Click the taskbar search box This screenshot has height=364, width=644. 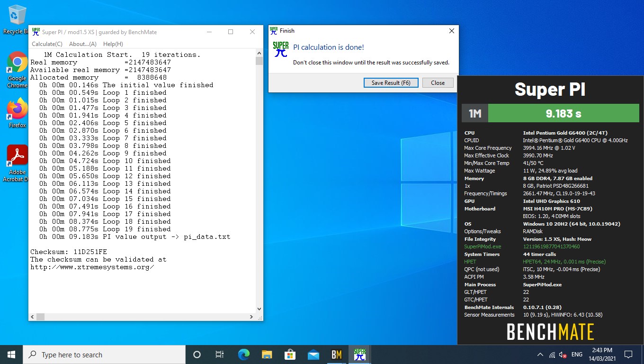point(104,355)
